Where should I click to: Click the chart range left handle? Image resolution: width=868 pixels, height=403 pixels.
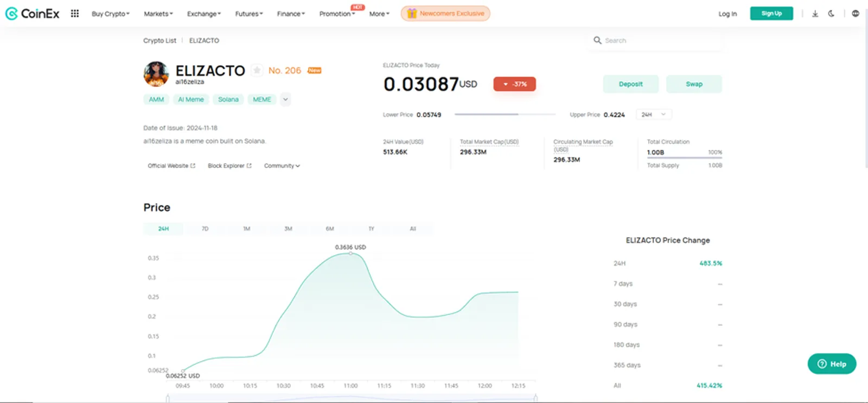point(168,399)
